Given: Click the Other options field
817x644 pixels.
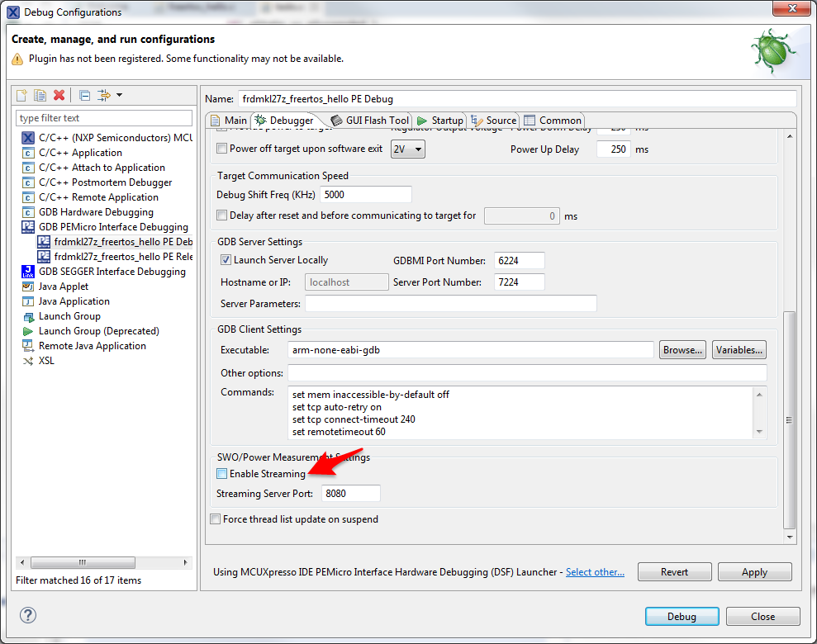Looking at the screenshot, I should tap(527, 372).
